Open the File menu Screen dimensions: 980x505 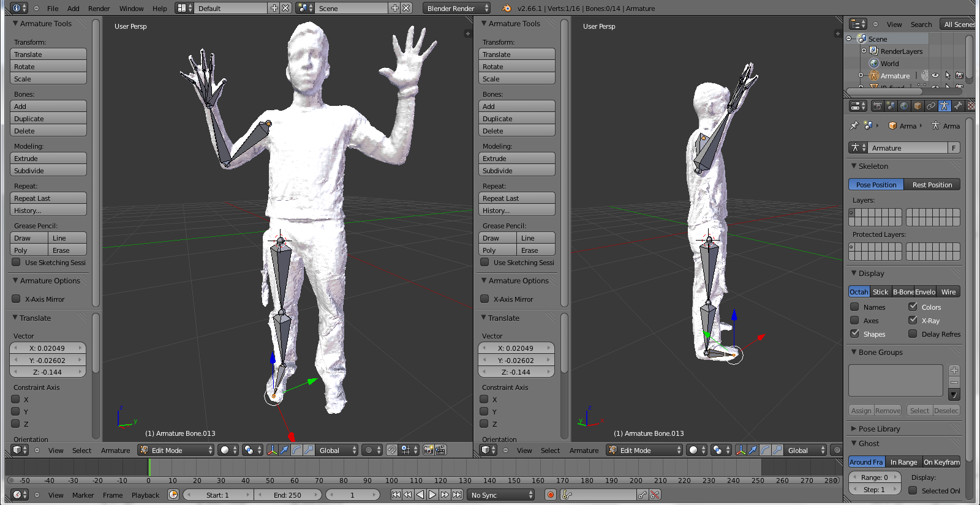point(53,8)
